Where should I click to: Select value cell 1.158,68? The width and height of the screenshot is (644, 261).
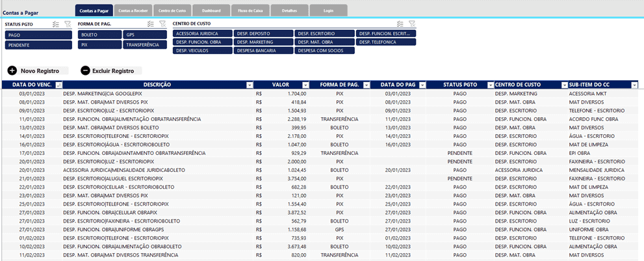[x=281, y=229]
